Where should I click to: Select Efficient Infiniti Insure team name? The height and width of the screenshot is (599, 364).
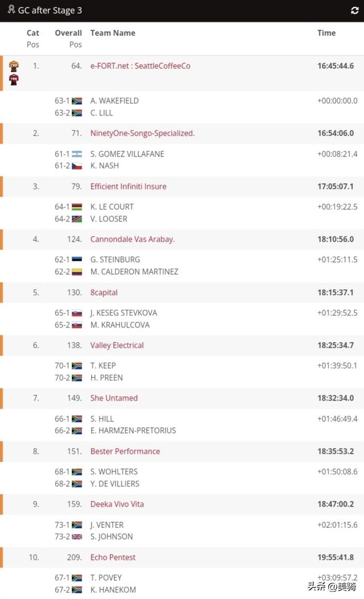coord(129,187)
